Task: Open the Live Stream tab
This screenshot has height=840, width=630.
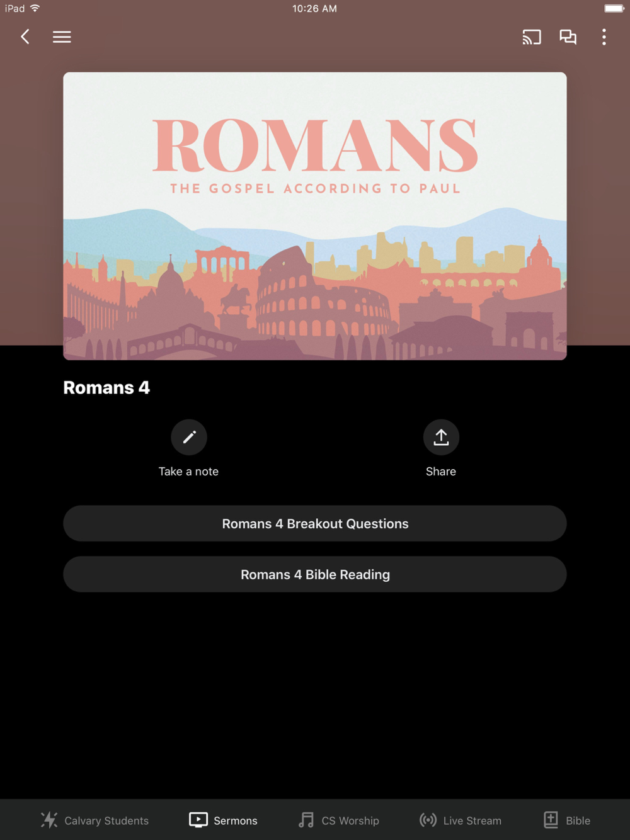Action: click(x=461, y=820)
